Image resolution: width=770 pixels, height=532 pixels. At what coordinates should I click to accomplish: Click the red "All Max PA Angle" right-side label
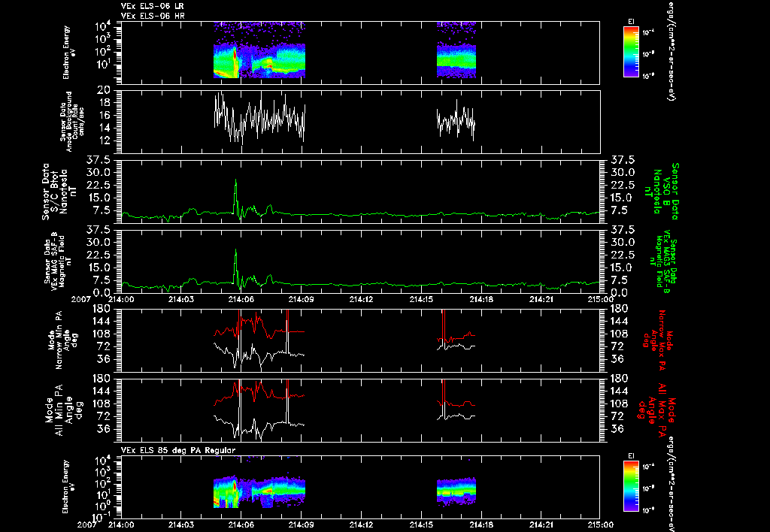(656, 409)
